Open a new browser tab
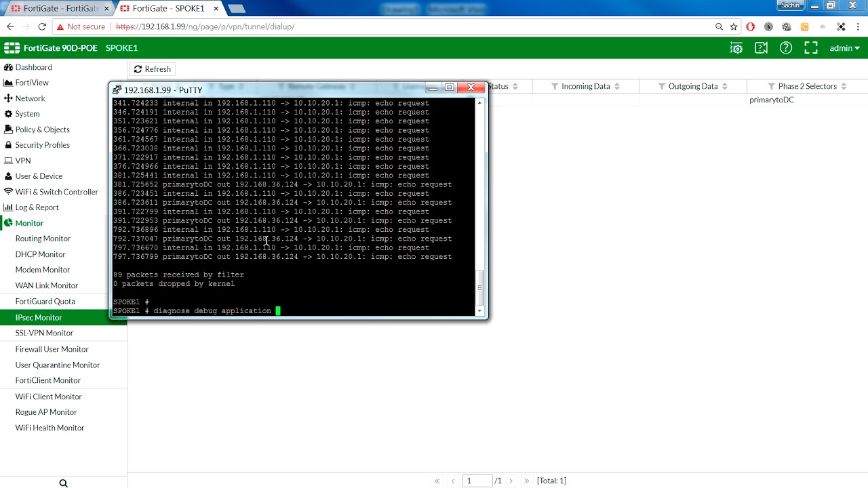Viewport: 868px width, 488px height. (x=237, y=9)
